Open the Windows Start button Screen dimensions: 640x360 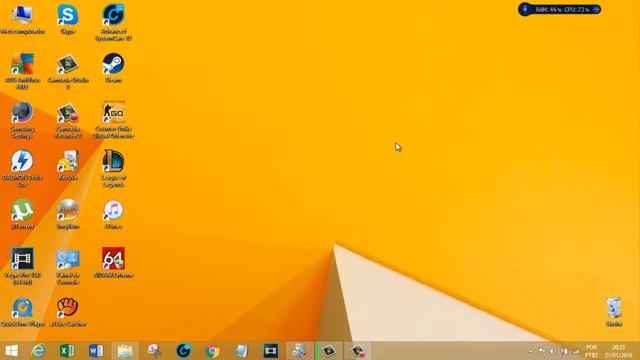point(11,351)
